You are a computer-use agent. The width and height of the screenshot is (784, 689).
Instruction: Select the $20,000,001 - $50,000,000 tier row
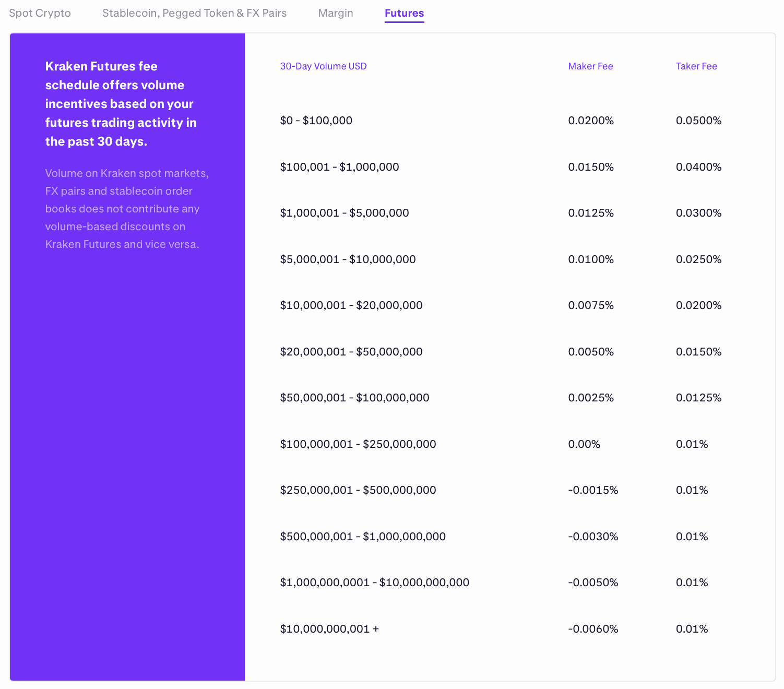coord(351,351)
